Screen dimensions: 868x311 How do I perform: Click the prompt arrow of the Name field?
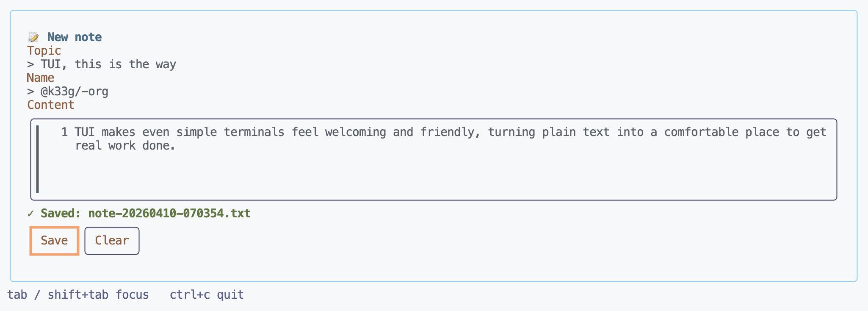[30, 92]
